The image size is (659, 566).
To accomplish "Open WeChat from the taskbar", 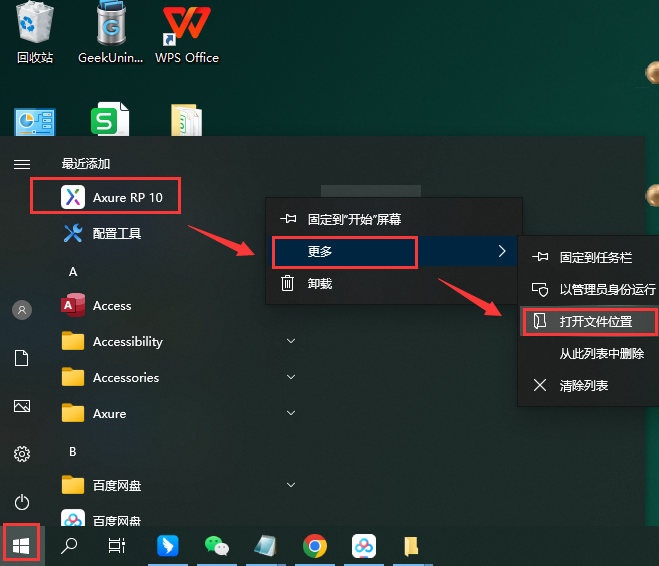I will (216, 546).
